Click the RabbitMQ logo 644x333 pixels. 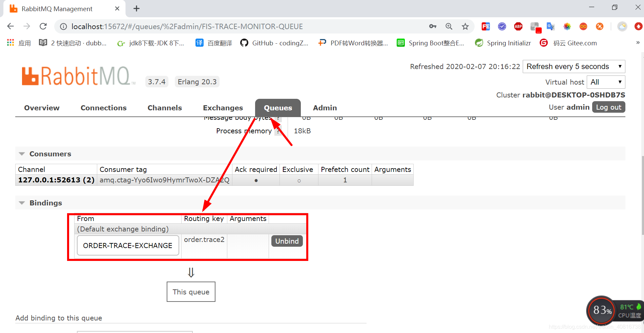79,75
